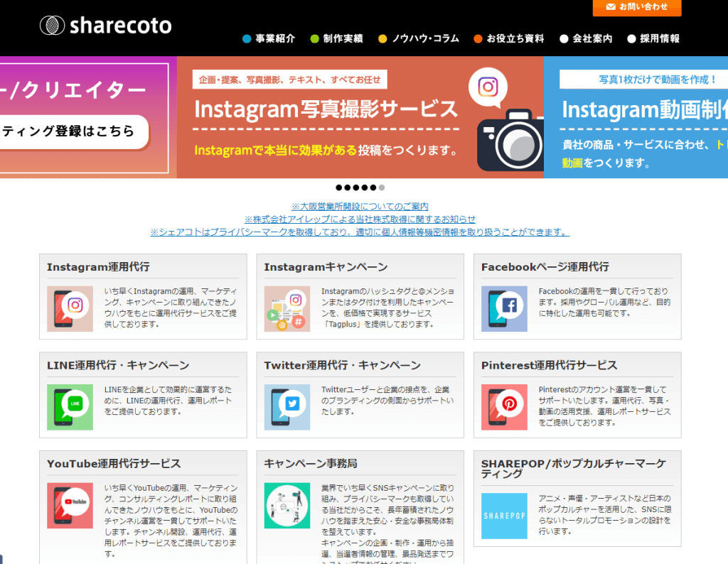
Task: Click the Twitter bird phone icon
Action: pyautogui.click(x=287, y=407)
